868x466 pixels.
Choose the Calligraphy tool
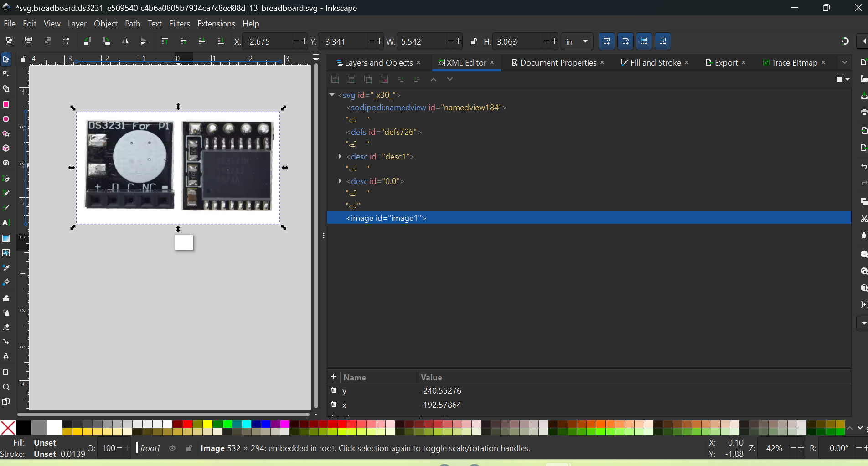(x=6, y=208)
